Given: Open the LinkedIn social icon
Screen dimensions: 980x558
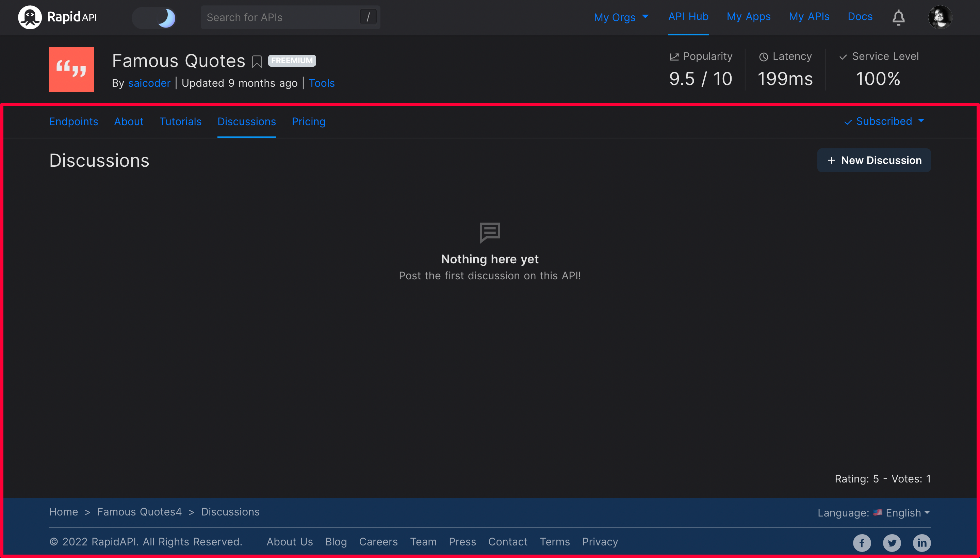Looking at the screenshot, I should tap(921, 543).
